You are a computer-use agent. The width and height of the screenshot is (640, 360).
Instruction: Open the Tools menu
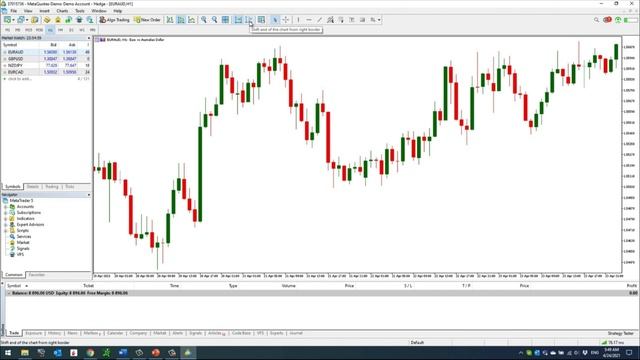pyautogui.click(x=80, y=11)
